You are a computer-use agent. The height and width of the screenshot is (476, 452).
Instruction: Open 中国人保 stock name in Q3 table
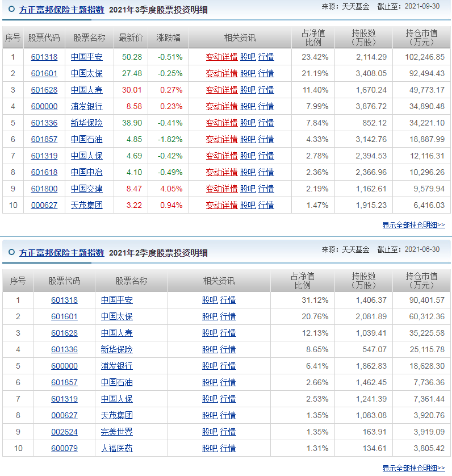click(x=86, y=156)
